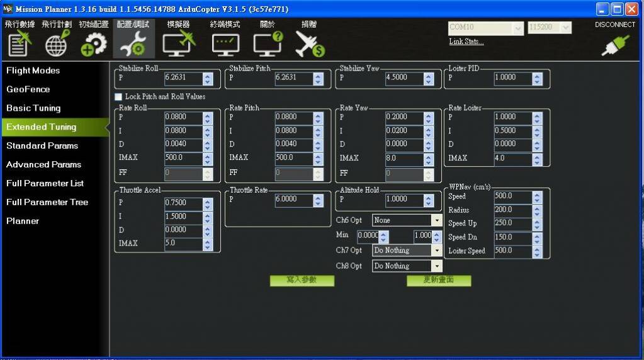Select Standard Params in sidebar

click(x=42, y=146)
